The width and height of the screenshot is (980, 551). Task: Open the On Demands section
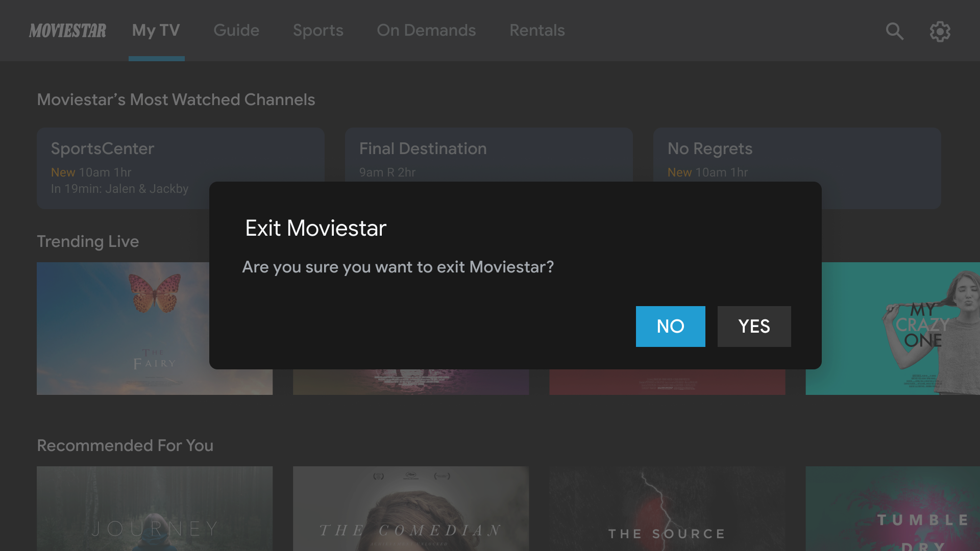[x=426, y=30]
